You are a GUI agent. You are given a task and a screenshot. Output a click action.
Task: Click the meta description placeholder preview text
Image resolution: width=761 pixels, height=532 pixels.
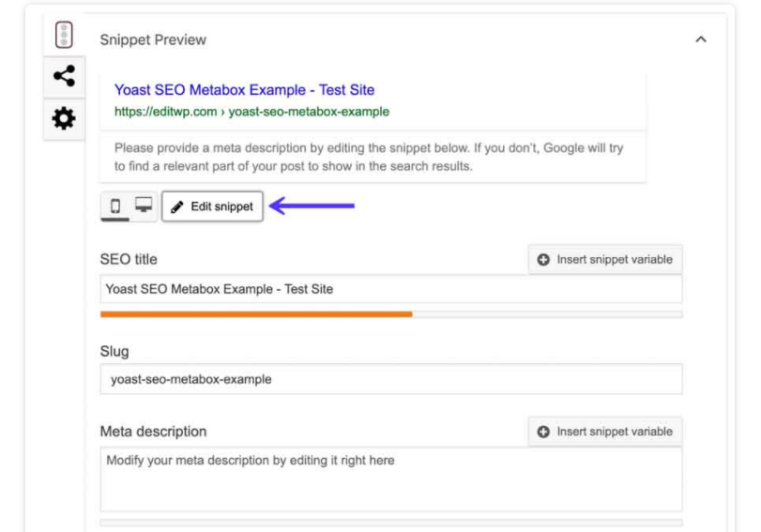[x=369, y=157]
